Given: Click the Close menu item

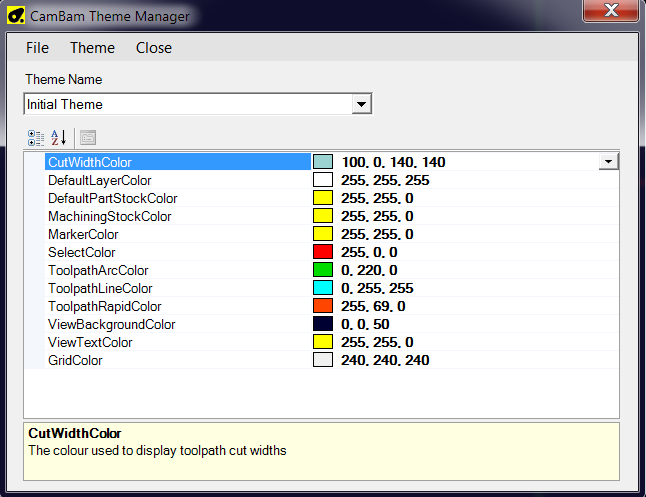Looking at the screenshot, I should point(154,48).
